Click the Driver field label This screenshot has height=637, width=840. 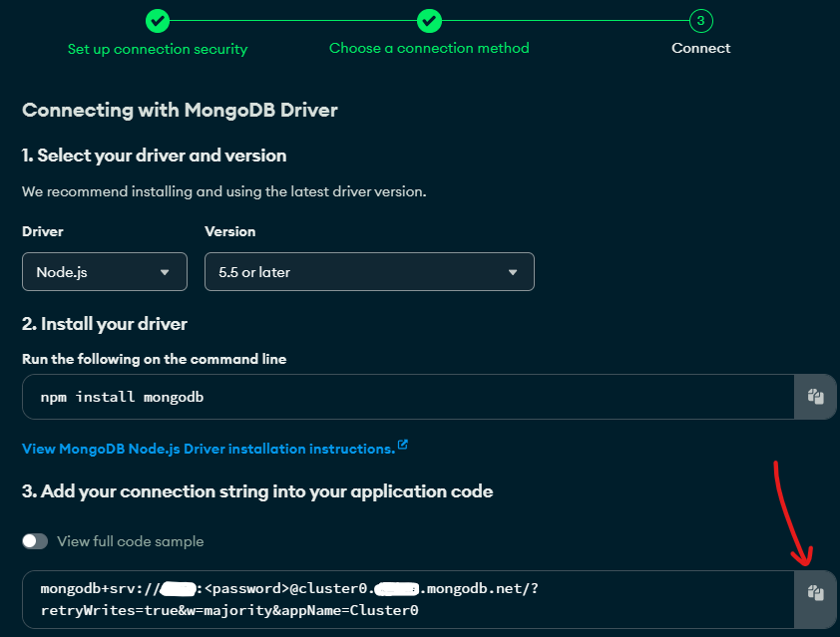coord(43,232)
